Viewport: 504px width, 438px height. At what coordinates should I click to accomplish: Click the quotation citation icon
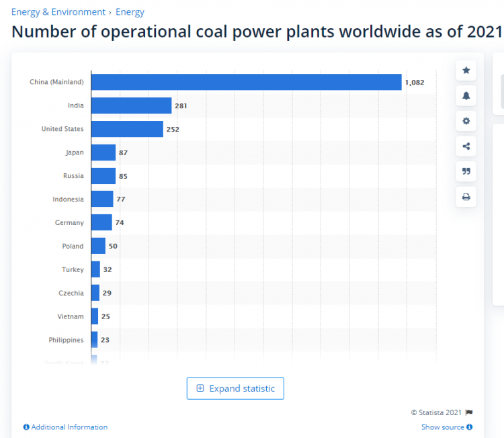point(466,172)
